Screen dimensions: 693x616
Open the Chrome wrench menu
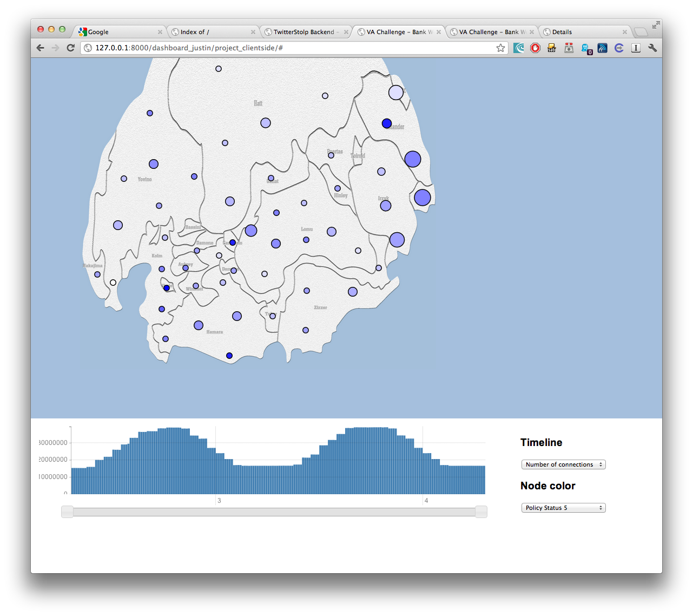click(x=652, y=48)
